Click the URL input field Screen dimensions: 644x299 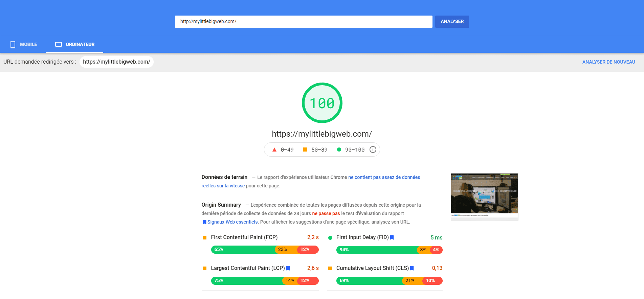[303, 21]
